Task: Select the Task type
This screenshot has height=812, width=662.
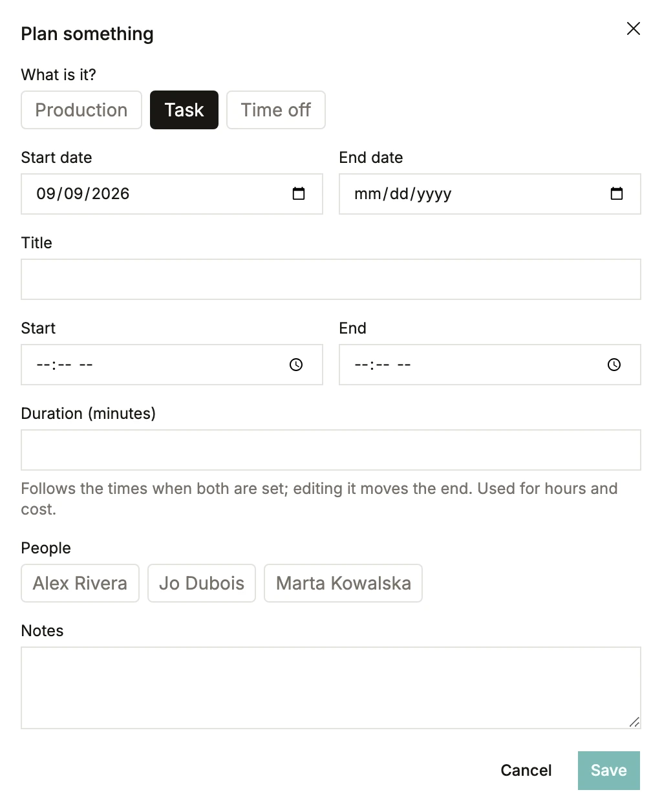Action: coord(184,110)
